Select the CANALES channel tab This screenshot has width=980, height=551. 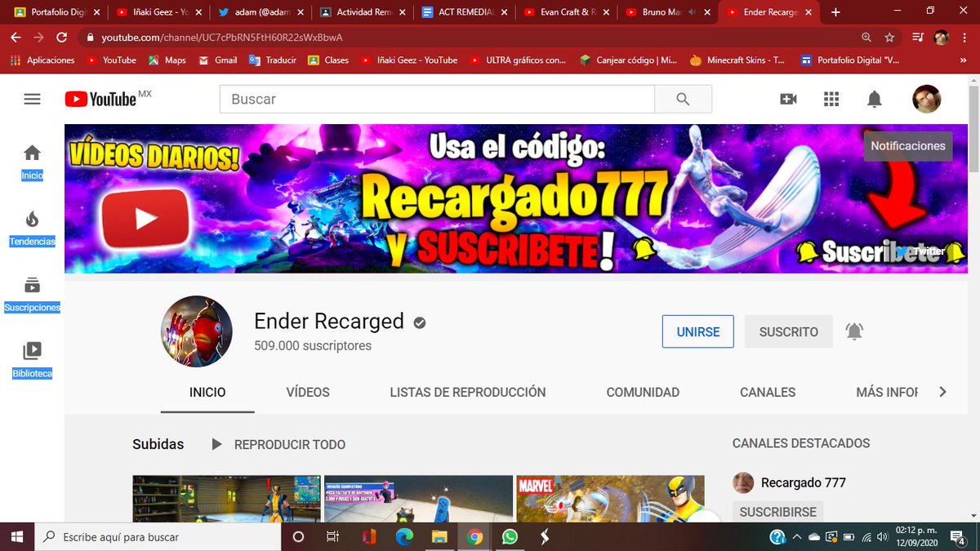click(x=768, y=392)
